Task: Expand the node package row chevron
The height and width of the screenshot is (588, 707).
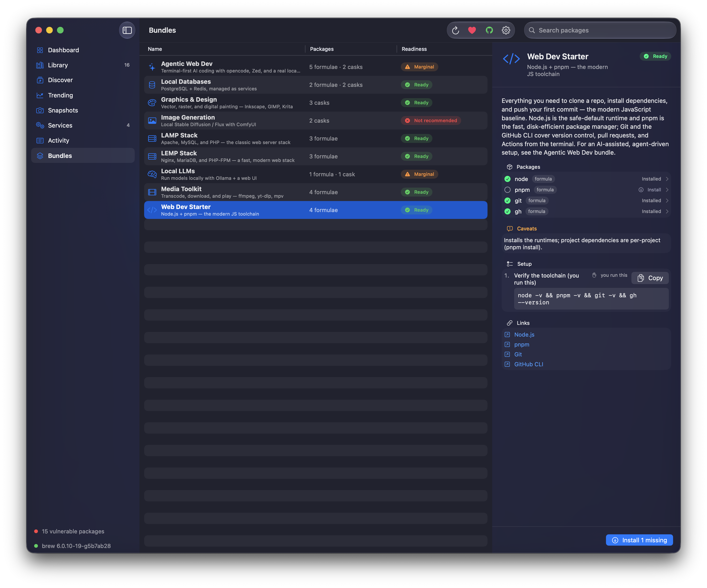Action: pos(667,179)
